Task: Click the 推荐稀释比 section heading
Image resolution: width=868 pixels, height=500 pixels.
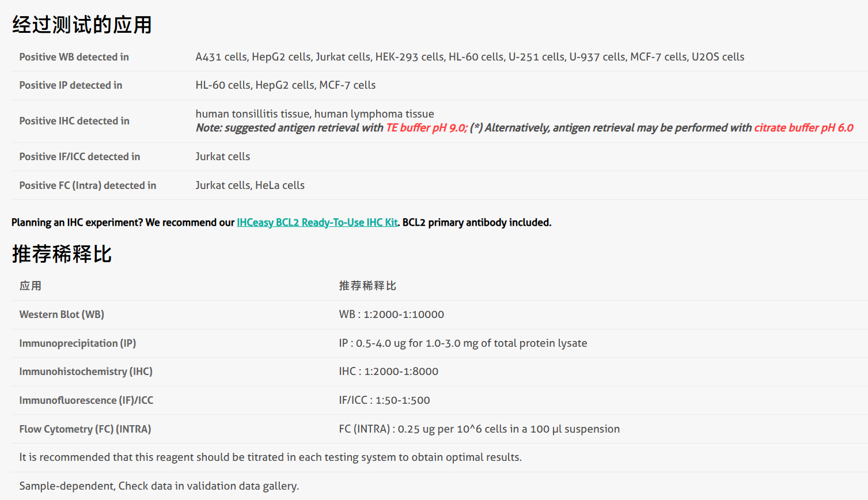Action: click(x=62, y=254)
